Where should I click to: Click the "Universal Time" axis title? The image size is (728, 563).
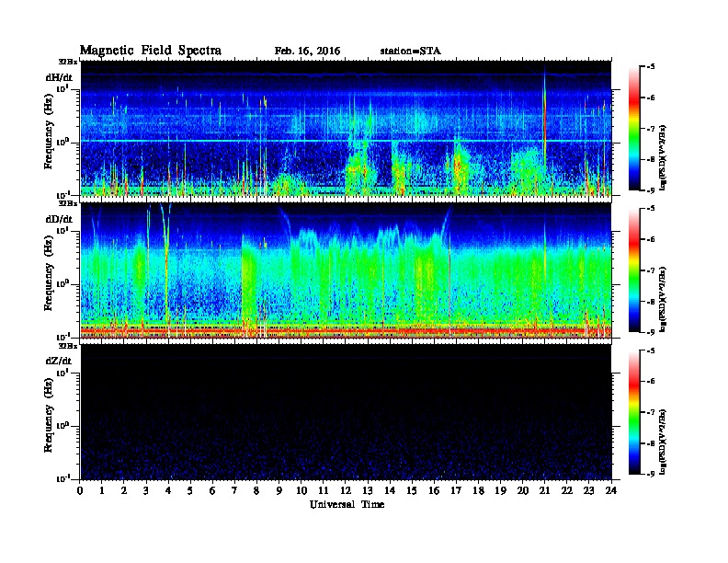tap(347, 504)
